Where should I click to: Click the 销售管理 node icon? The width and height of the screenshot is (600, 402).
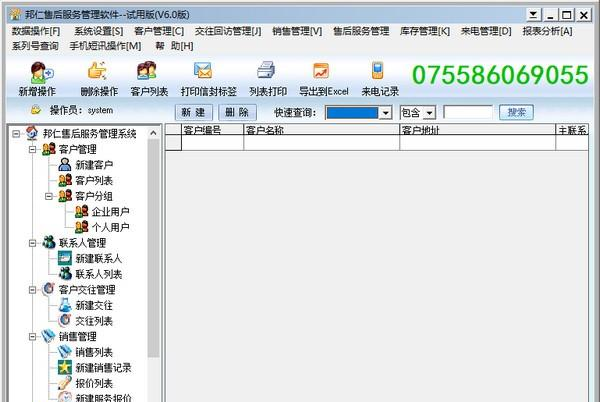pyautogui.click(x=49, y=336)
